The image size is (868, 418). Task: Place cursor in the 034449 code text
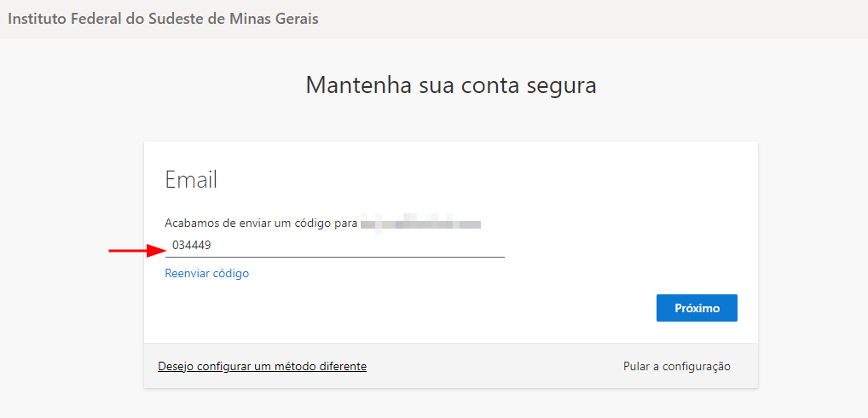coord(192,246)
